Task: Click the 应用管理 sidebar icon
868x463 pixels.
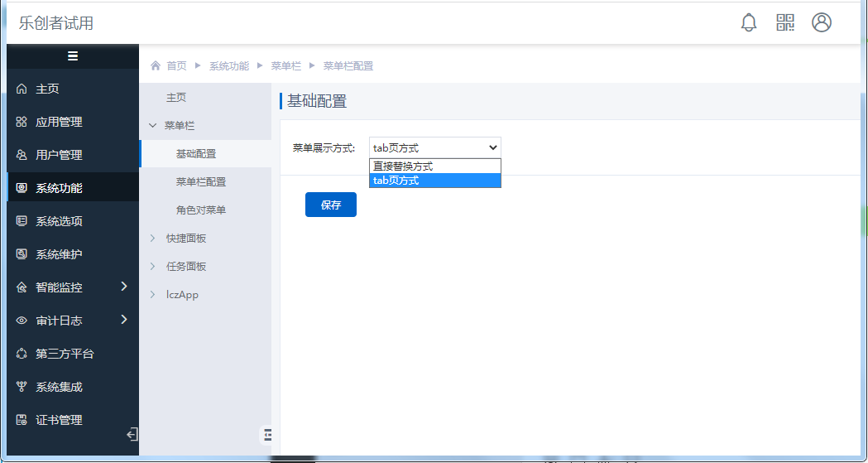Action: click(22, 122)
